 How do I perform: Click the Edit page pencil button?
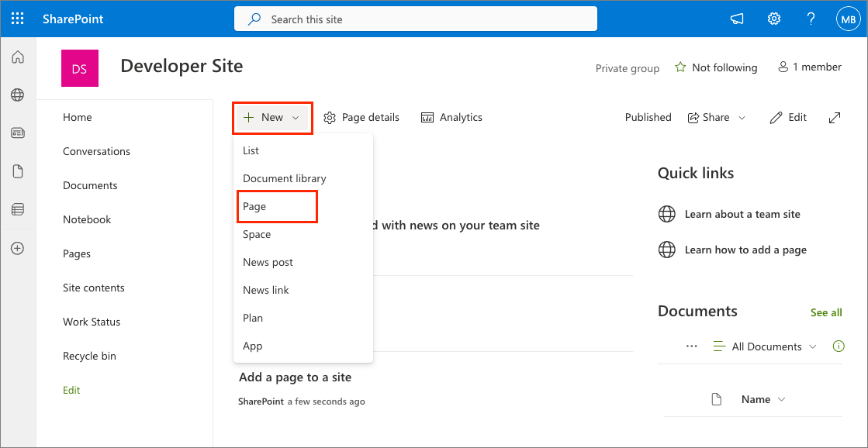click(x=788, y=117)
